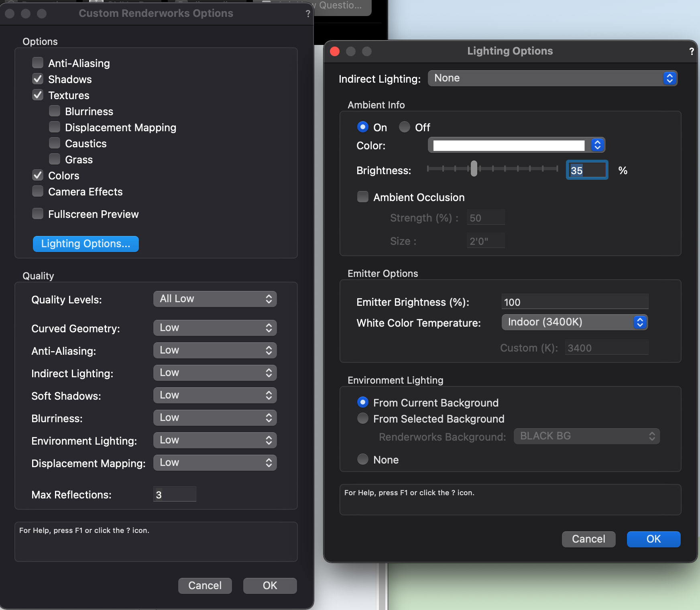Click the Brightness slider handle
Image resolution: width=700 pixels, height=610 pixels.
coord(475,170)
